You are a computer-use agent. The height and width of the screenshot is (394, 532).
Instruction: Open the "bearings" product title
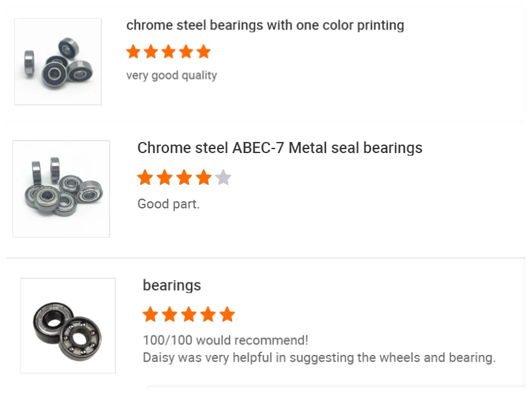point(171,285)
